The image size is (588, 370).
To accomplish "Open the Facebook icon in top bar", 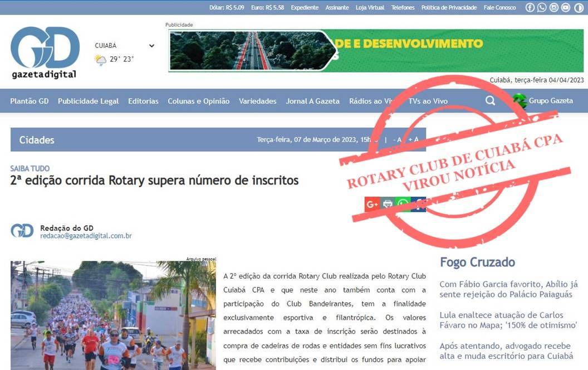I will tap(530, 7).
